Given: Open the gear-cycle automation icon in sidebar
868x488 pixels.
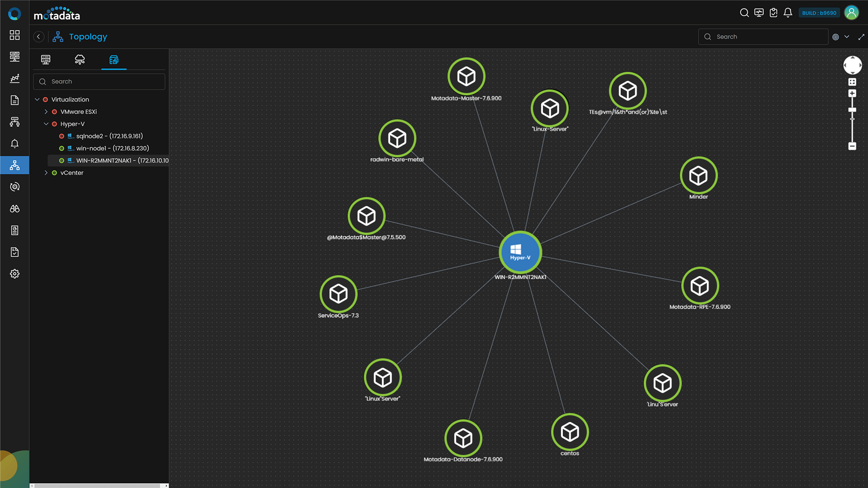Looking at the screenshot, I should click(14, 187).
